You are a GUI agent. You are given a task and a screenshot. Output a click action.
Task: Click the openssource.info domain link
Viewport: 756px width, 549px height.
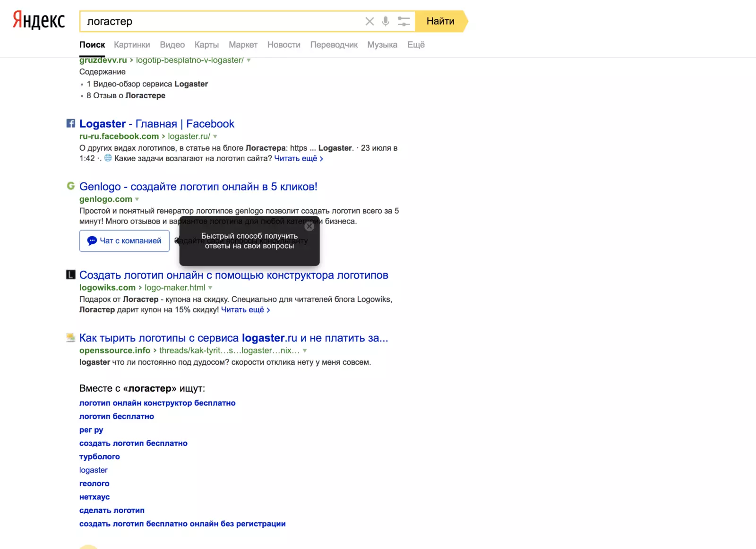coord(115,350)
